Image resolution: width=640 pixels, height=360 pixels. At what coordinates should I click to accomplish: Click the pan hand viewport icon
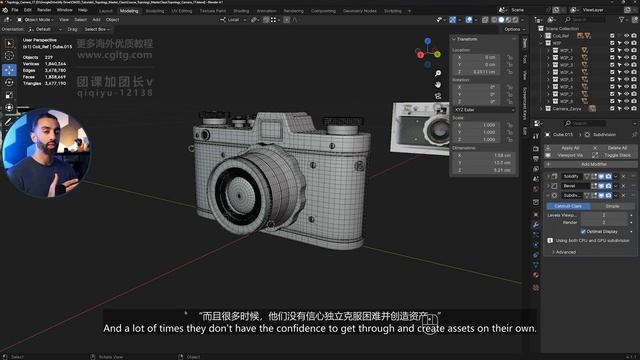click(438, 85)
